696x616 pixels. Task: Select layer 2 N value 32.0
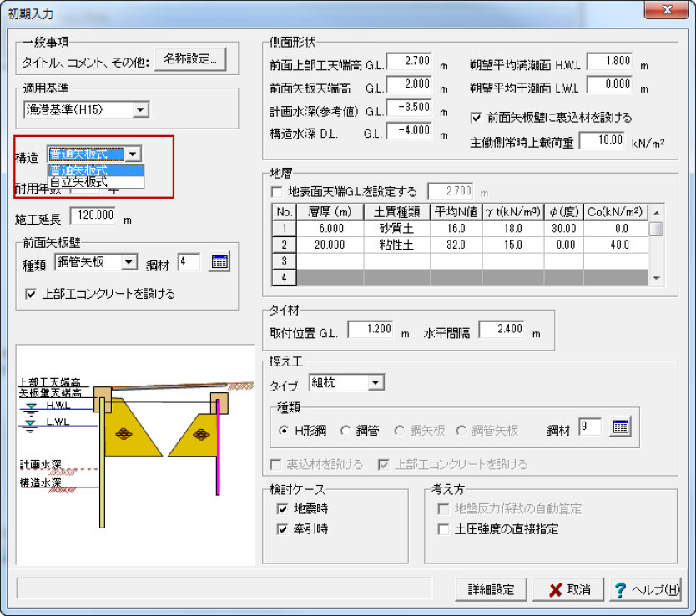click(x=456, y=245)
